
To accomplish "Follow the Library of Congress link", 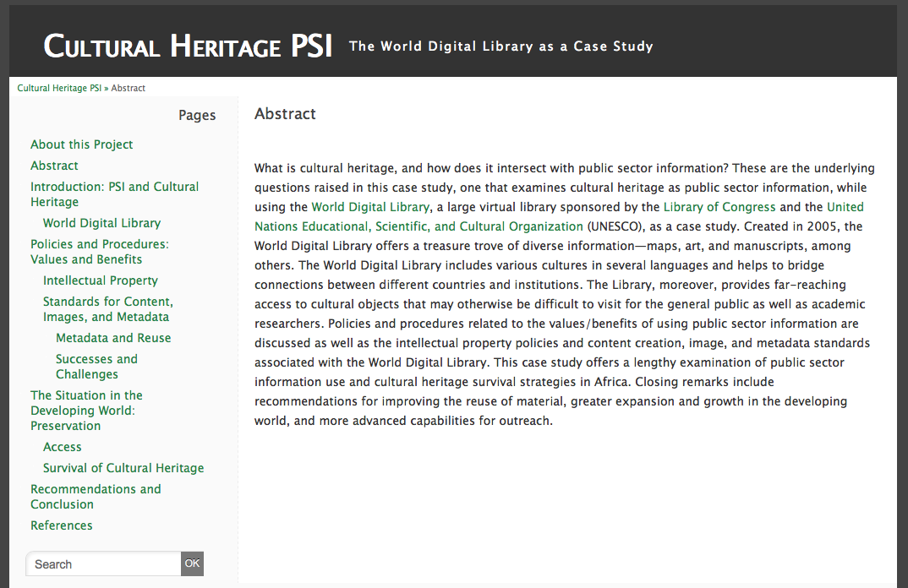I will point(719,207).
